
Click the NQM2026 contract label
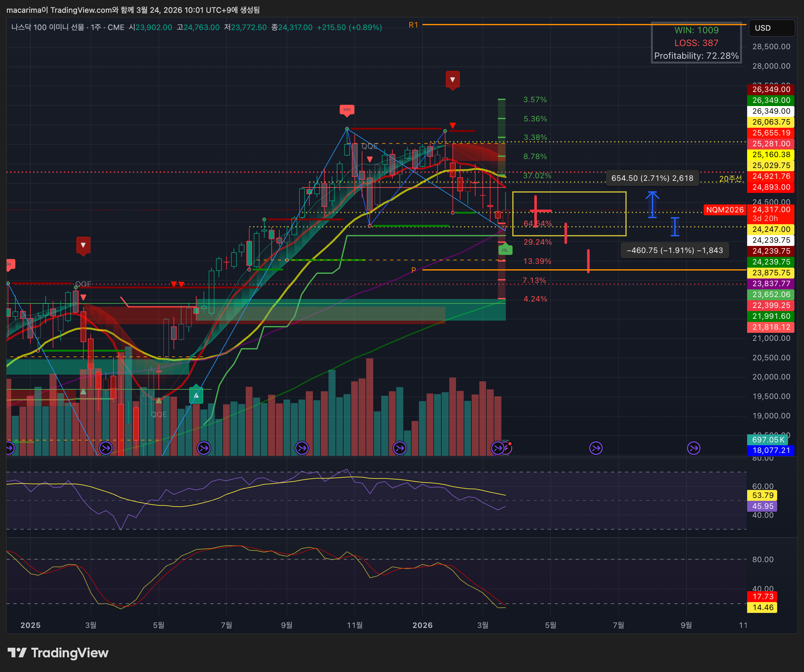[x=724, y=210]
